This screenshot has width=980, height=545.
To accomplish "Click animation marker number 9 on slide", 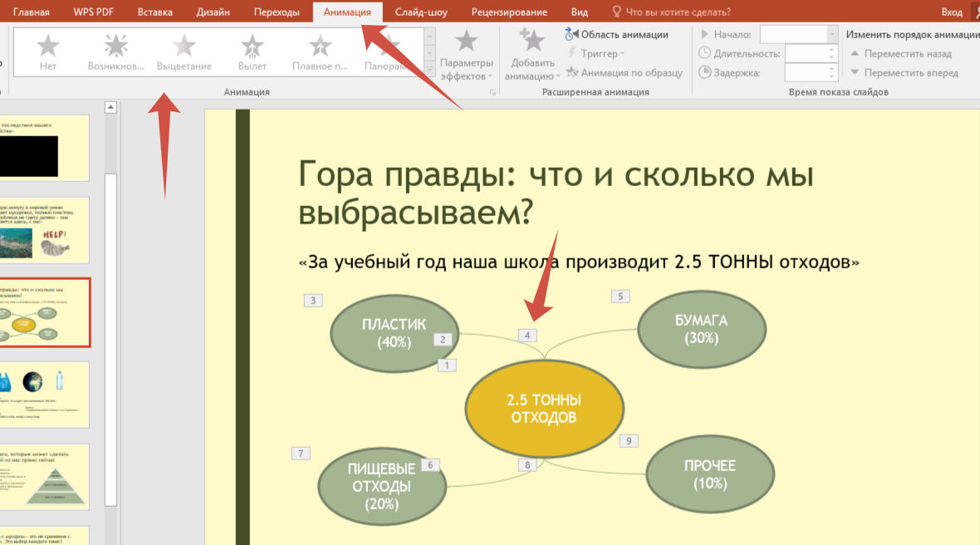I will coord(629,441).
